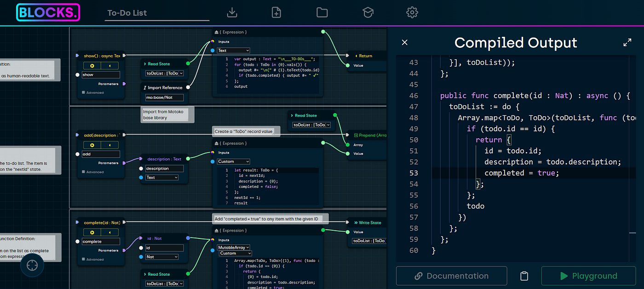Click the rainbow Inputs port on top Expression

coord(213,41)
